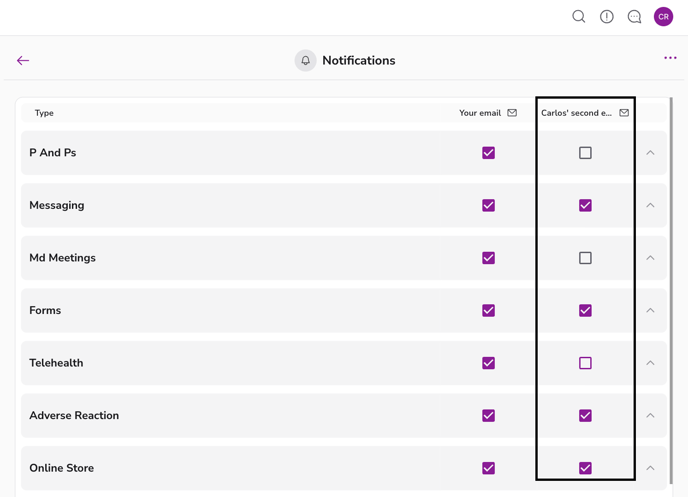
Task: Open the CR user avatar
Action: [x=663, y=16]
